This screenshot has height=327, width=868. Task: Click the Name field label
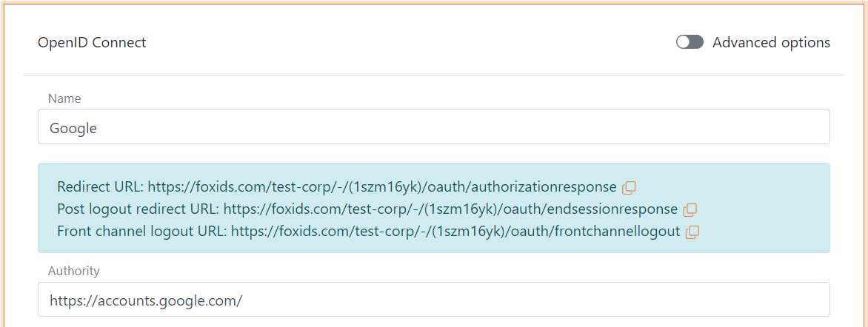64,98
